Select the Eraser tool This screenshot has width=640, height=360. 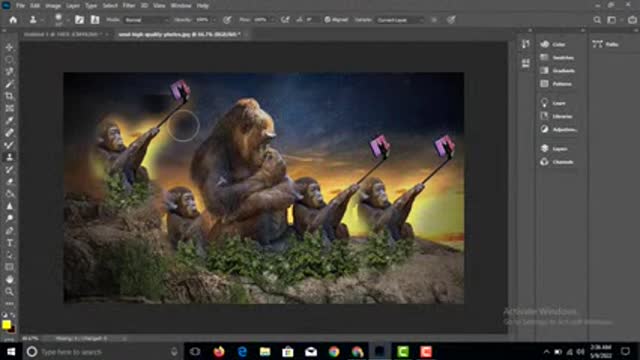(9, 182)
